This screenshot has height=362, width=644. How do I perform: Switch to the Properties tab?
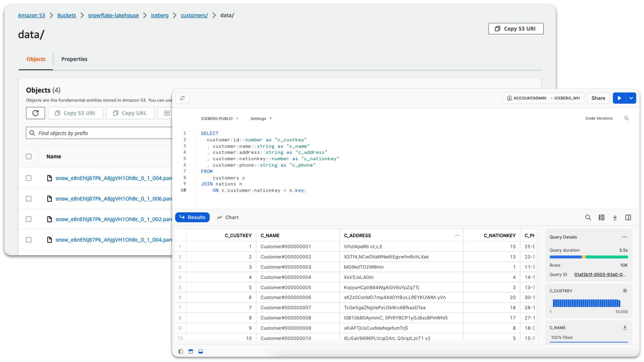[x=74, y=59]
